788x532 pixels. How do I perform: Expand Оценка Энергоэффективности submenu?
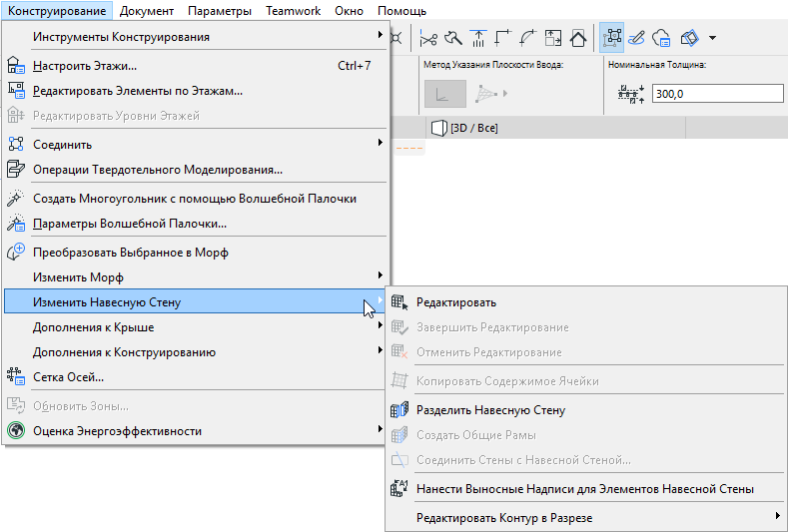point(195,431)
